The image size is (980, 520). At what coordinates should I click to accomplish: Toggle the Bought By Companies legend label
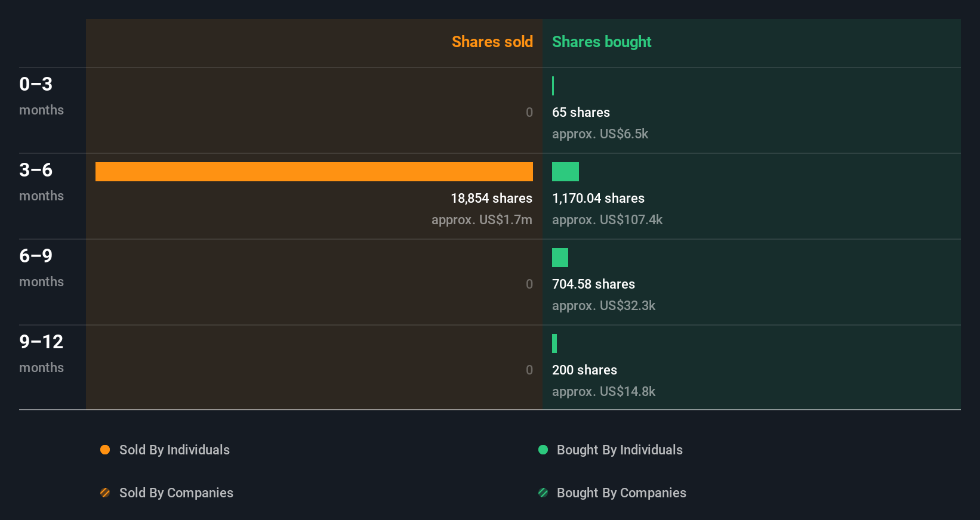(x=621, y=493)
